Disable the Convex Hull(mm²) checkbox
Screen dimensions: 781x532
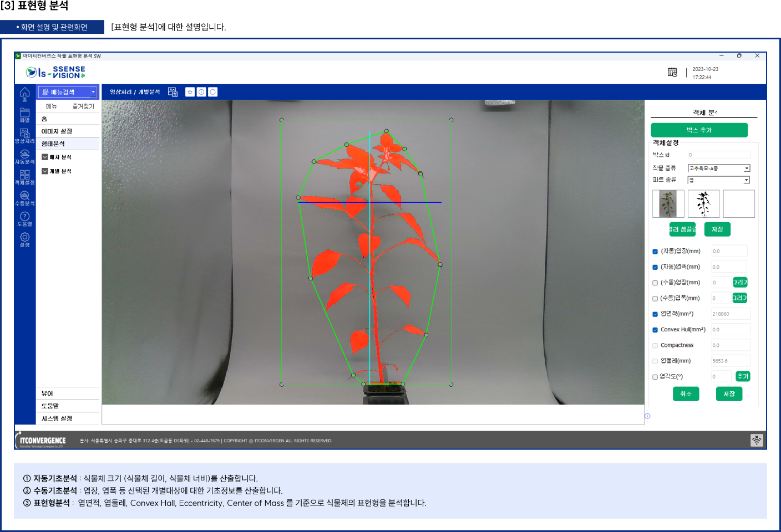click(x=655, y=329)
